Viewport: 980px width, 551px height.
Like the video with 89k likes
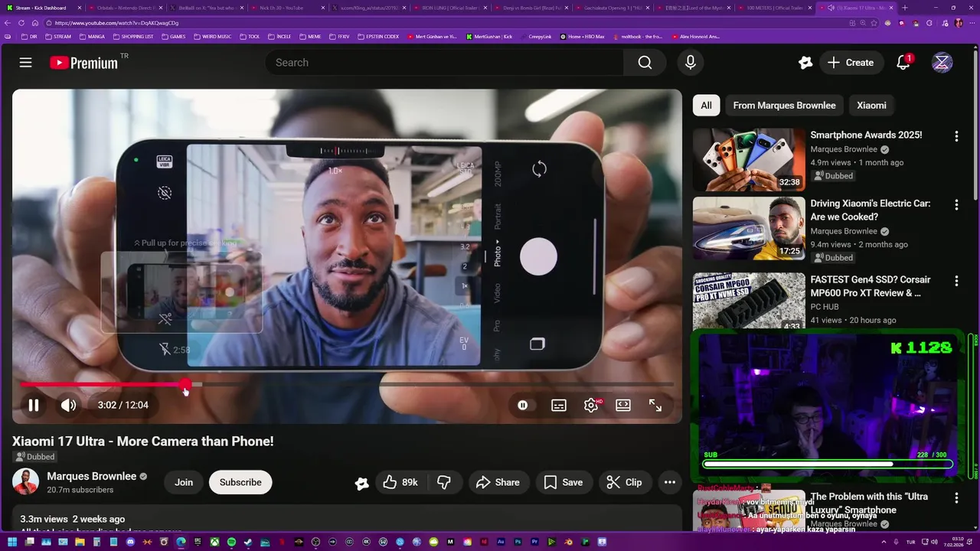400,482
